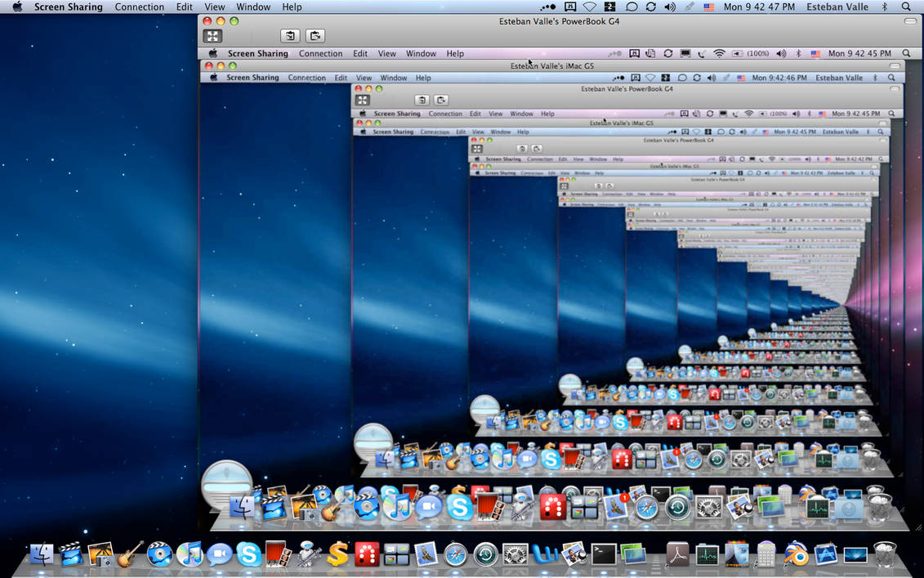Click clock Mon 9 42 45 PM in front PowerBook window

coord(859,53)
